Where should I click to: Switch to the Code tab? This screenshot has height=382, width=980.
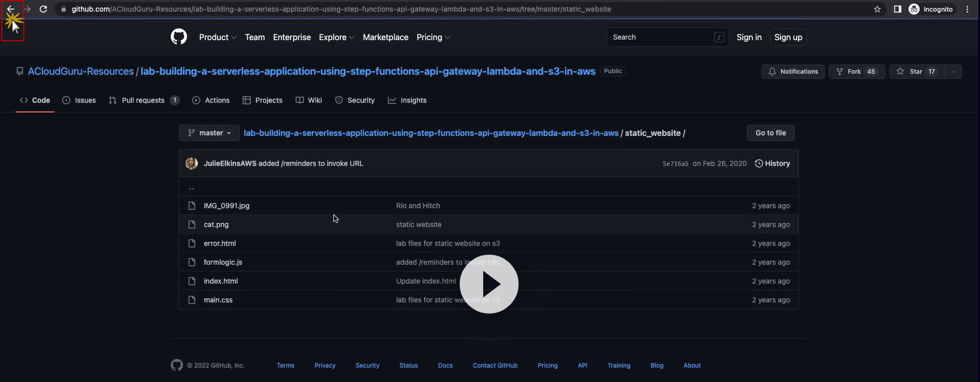point(35,100)
